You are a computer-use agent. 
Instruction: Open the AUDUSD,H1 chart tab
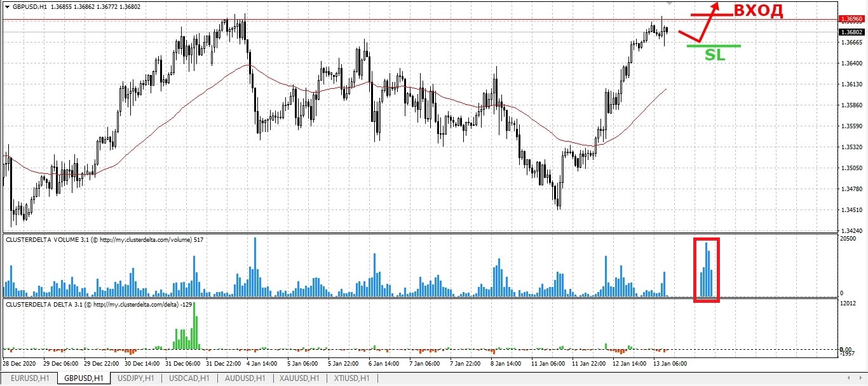(x=245, y=379)
